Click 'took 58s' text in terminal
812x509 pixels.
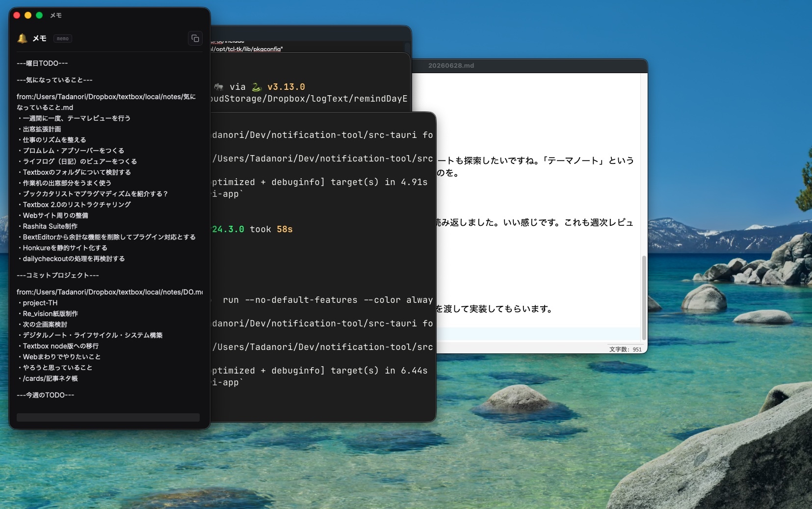(x=271, y=229)
